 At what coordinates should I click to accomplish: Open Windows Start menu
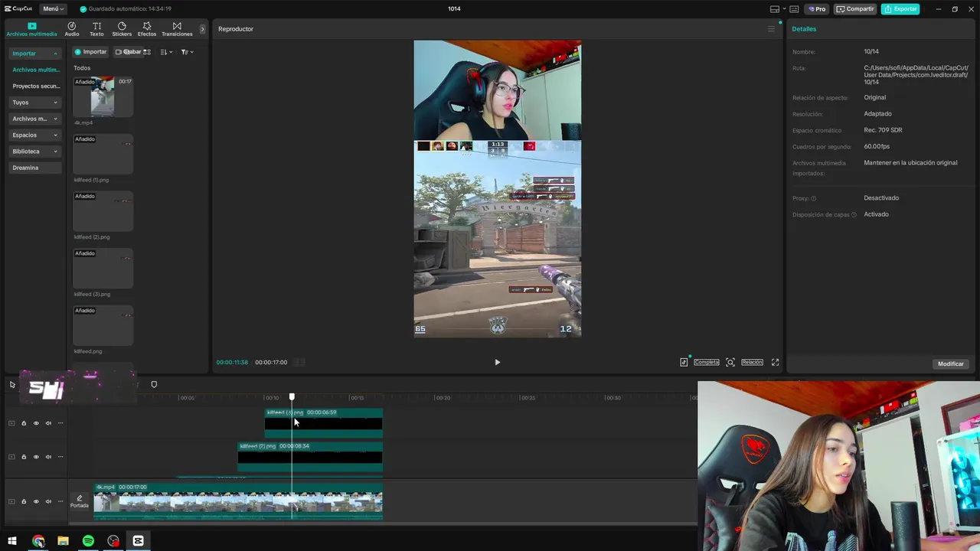[x=12, y=541]
